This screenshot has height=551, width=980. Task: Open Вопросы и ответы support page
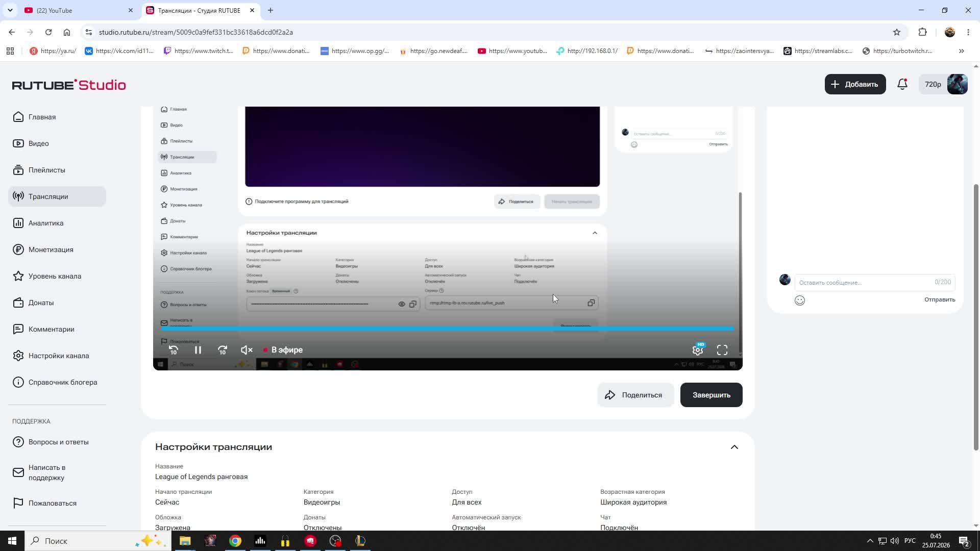(57, 442)
